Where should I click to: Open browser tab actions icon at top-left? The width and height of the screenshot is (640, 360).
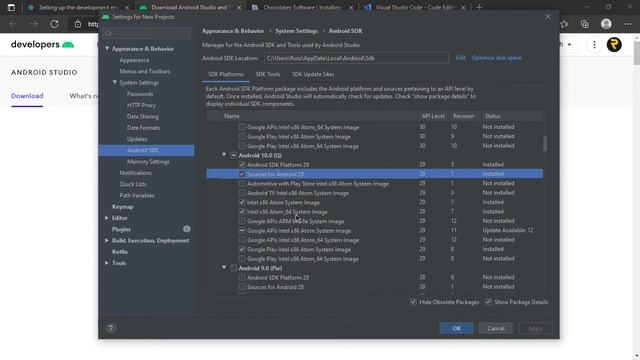click(11, 7)
